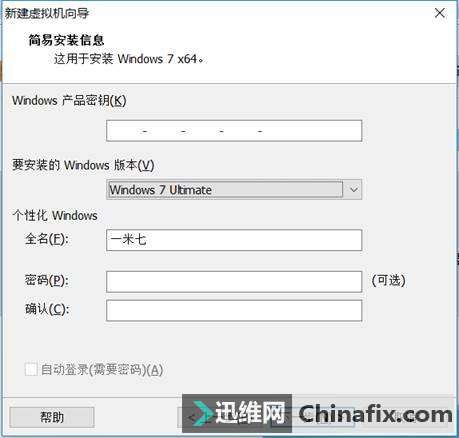
Task: Click the 简易安装信息 heading
Action: pos(66,40)
